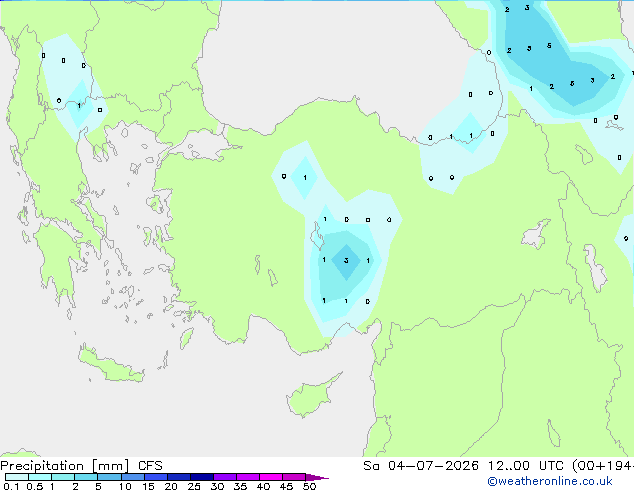Viewport: 634px width, 490px height.
Task: Select the 25–30 mm navy swatch
Action: pos(202,477)
